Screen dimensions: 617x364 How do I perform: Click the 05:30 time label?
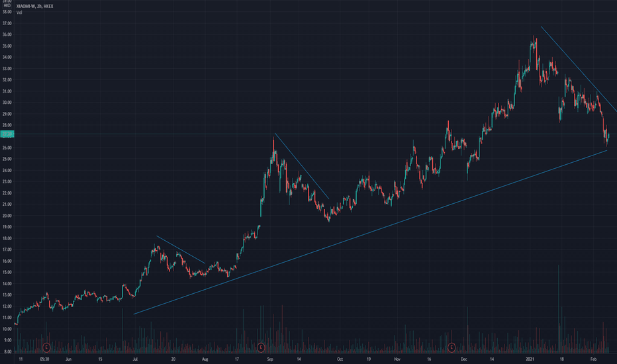click(44, 359)
